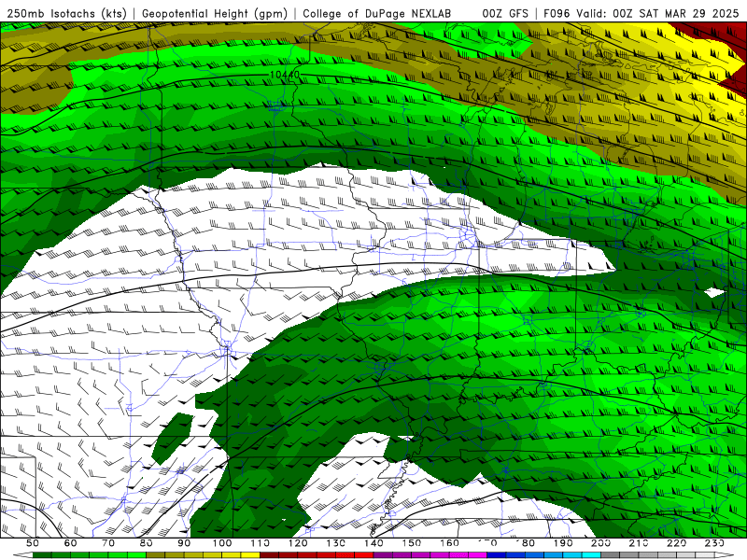Pick the bright yellow legend swatch before 110
This screenshot has height=560, width=747.
click(x=250, y=555)
